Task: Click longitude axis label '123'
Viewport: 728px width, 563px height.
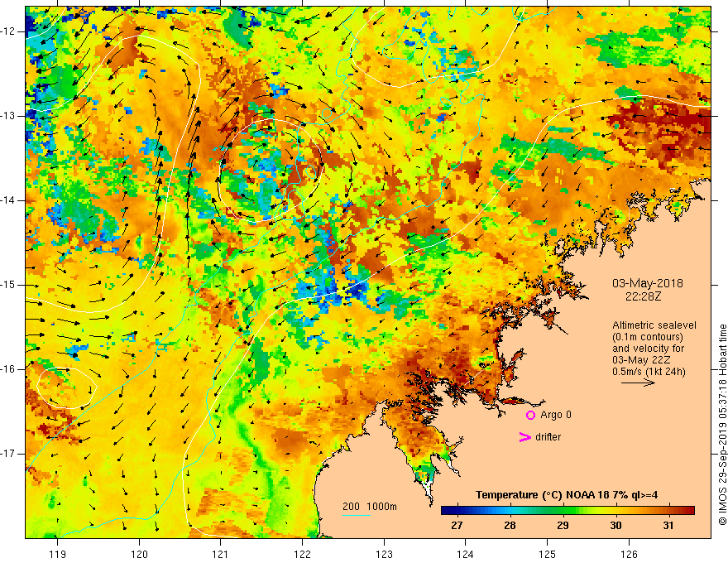Action: tap(384, 554)
